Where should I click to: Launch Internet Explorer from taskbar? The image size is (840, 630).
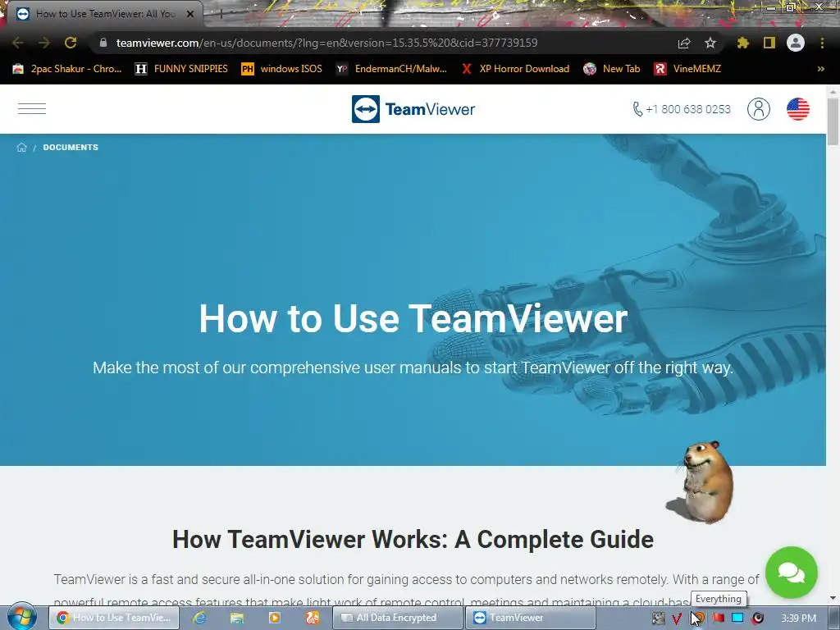pyautogui.click(x=199, y=618)
